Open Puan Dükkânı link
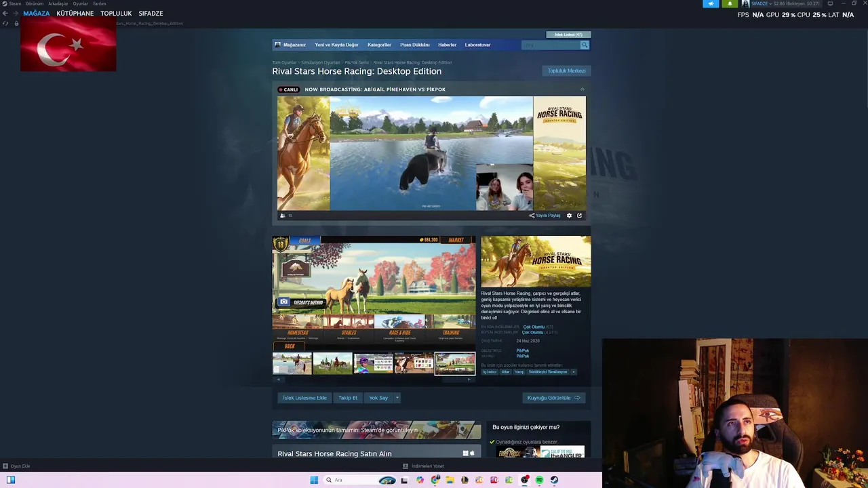This screenshot has height=488, width=868. click(x=415, y=45)
